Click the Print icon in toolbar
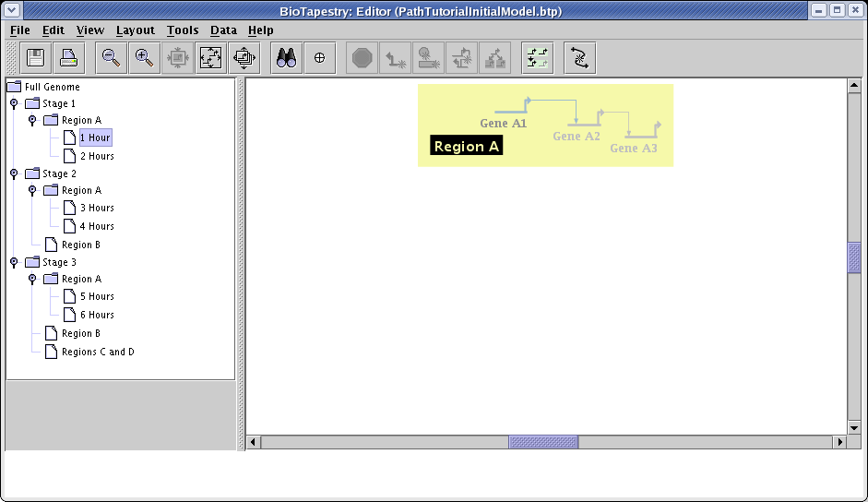Screen dimensions: 868x502 click(x=68, y=58)
